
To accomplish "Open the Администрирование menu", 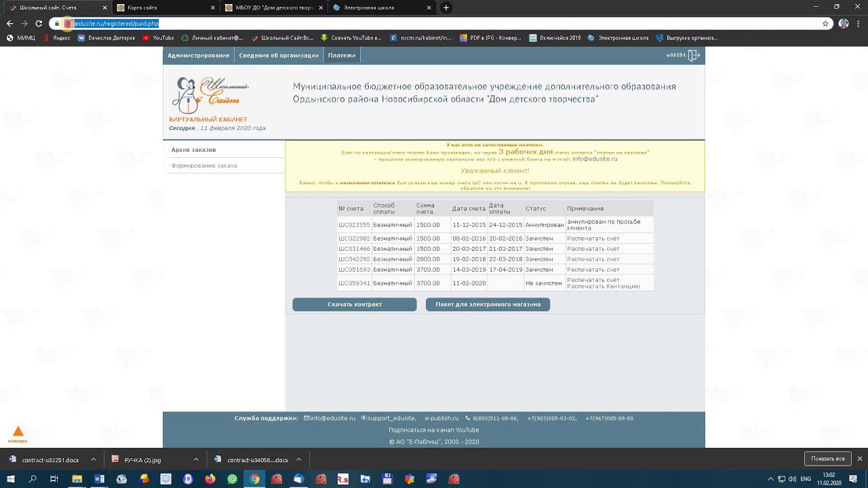I will [x=199, y=56].
